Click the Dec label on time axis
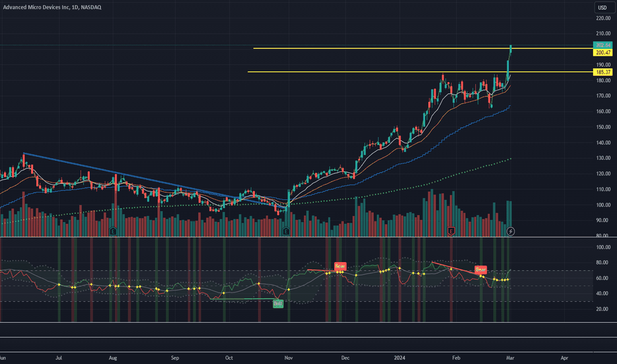The image size is (617, 364). pos(345,358)
